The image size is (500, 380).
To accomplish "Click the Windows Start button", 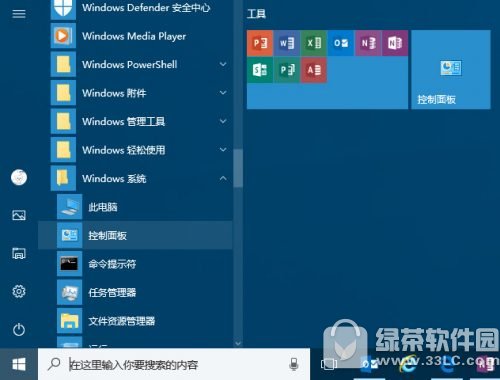I will coord(19,364).
